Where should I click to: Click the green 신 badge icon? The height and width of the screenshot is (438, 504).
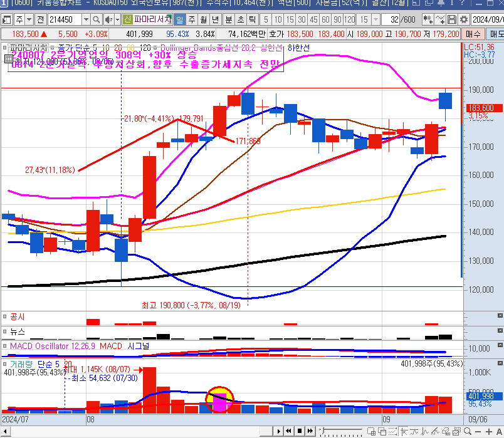coord(128,19)
